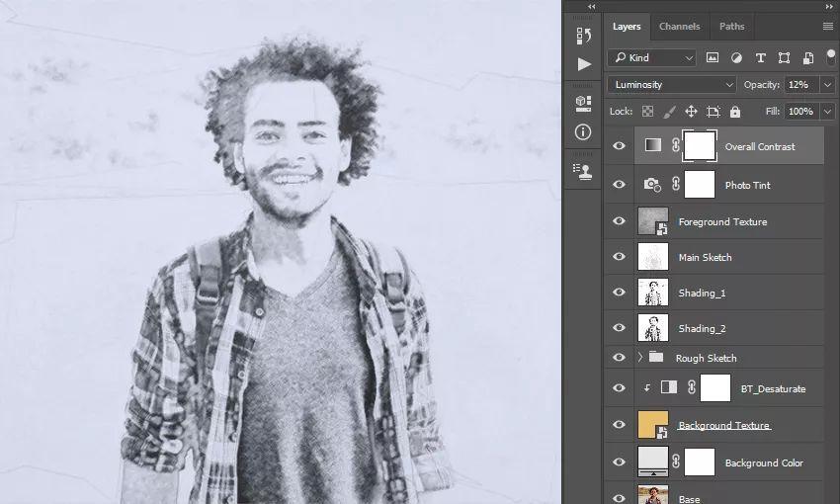Collapse Layers panel group right arrows
Viewport: 840px width, 504px height.
829,7
